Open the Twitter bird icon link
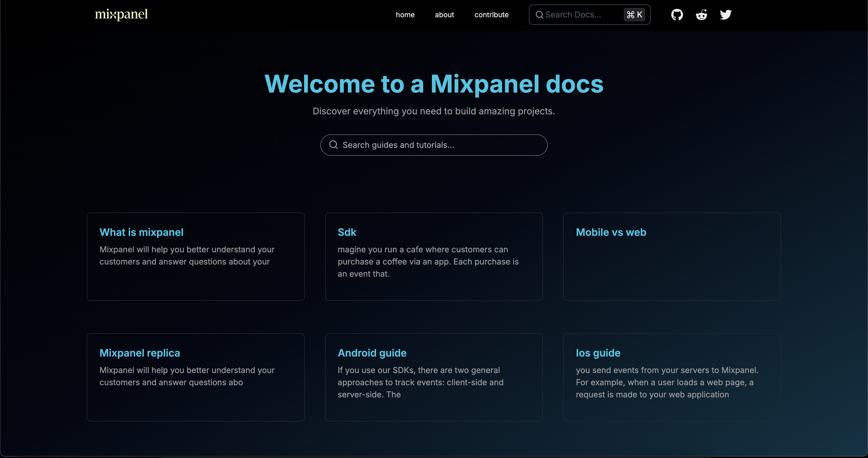Image resolution: width=868 pixels, height=458 pixels. pos(725,15)
